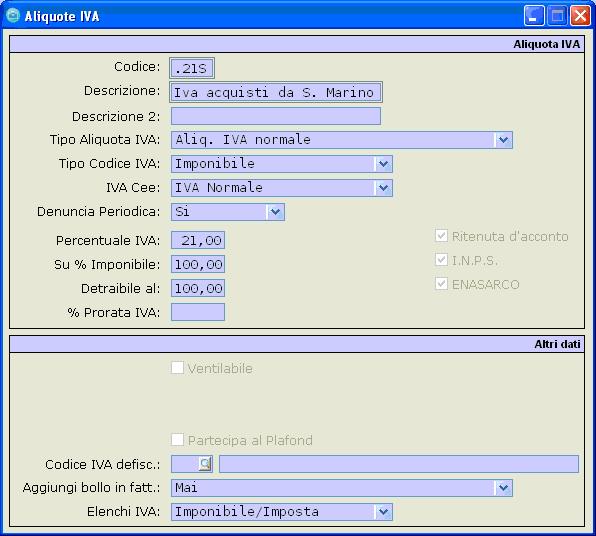Click the empty Descrizione 2 field
This screenshot has width=596, height=536.
click(276, 116)
